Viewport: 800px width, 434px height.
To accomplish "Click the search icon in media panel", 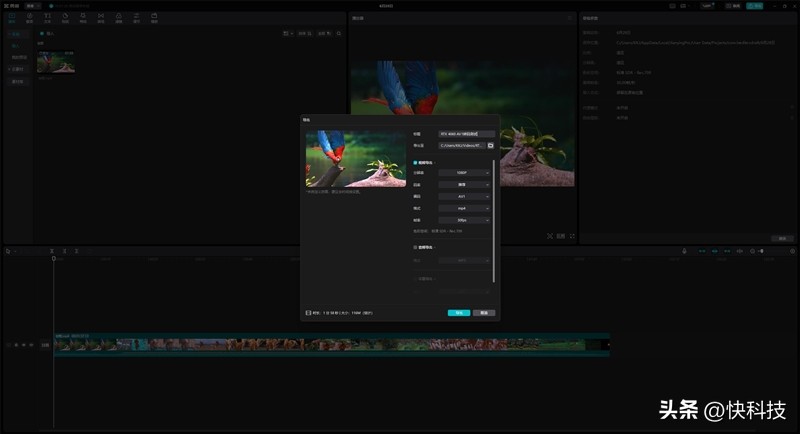I will click(337, 35).
